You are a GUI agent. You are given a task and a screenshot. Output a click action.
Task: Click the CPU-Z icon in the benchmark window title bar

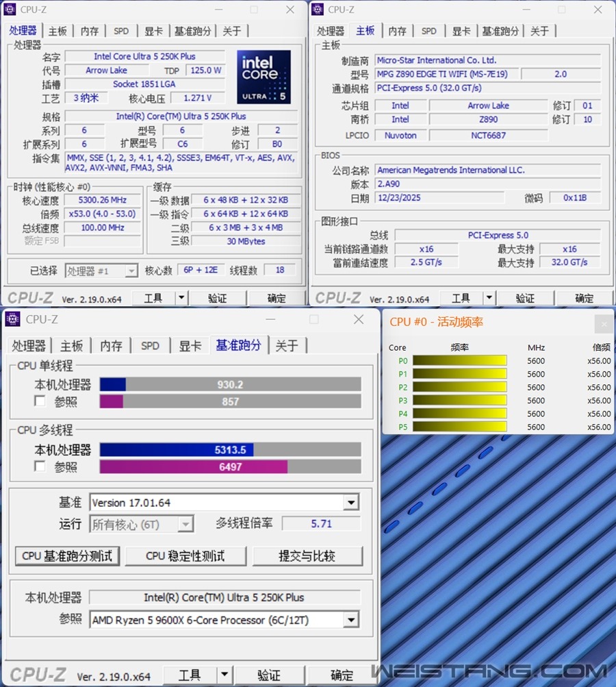pos(12,319)
